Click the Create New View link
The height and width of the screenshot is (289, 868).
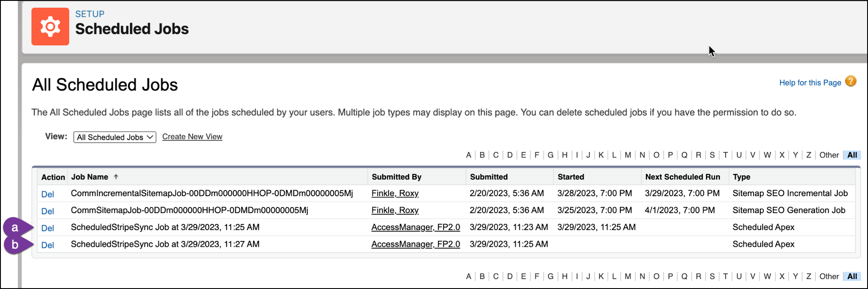pyautogui.click(x=192, y=137)
